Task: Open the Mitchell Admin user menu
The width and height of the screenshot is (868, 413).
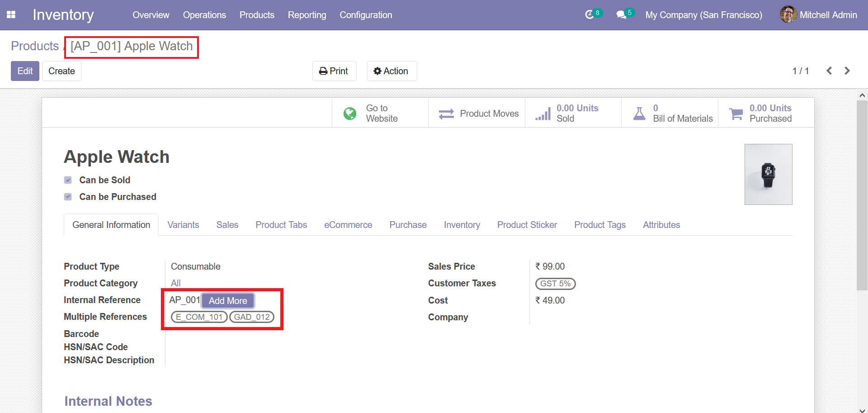Action: (x=818, y=15)
